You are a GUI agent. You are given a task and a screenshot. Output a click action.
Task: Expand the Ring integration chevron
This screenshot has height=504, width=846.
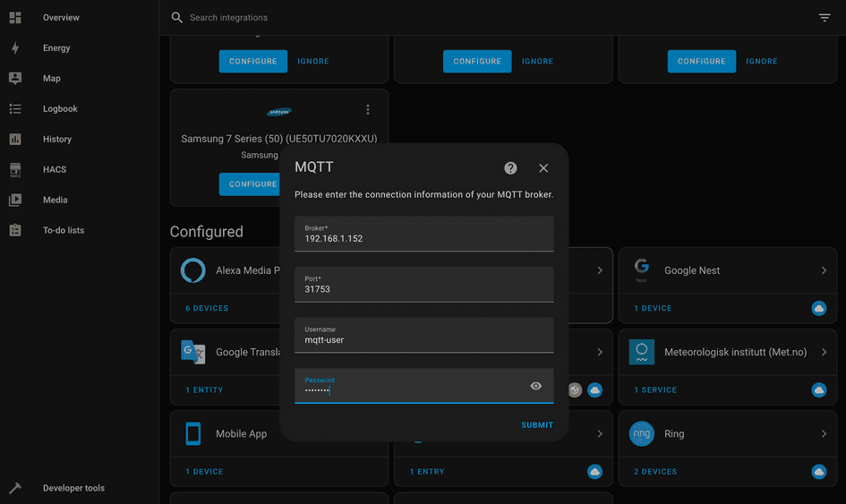coord(824,434)
